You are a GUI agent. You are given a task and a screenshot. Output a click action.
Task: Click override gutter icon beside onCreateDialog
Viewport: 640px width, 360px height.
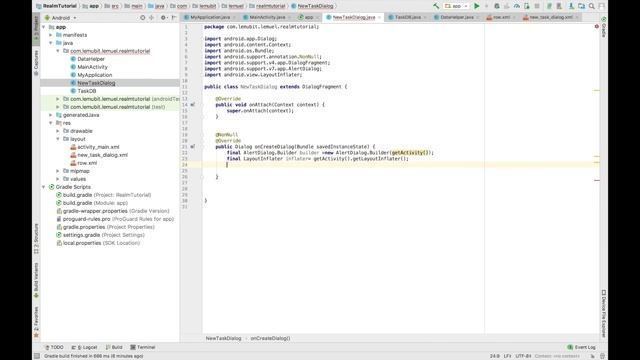coord(193,147)
